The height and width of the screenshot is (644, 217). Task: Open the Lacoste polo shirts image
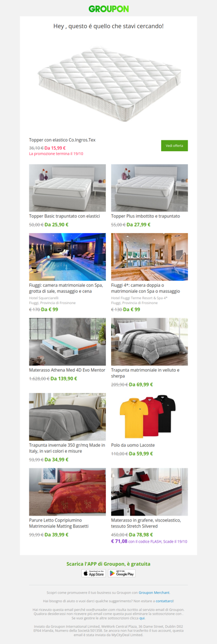pos(150,417)
